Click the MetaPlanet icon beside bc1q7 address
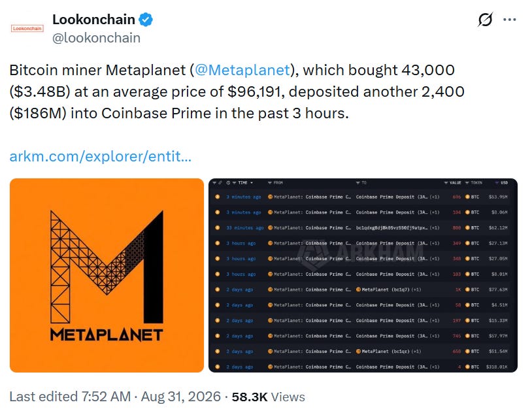This screenshot has width=532, height=413. [x=358, y=289]
